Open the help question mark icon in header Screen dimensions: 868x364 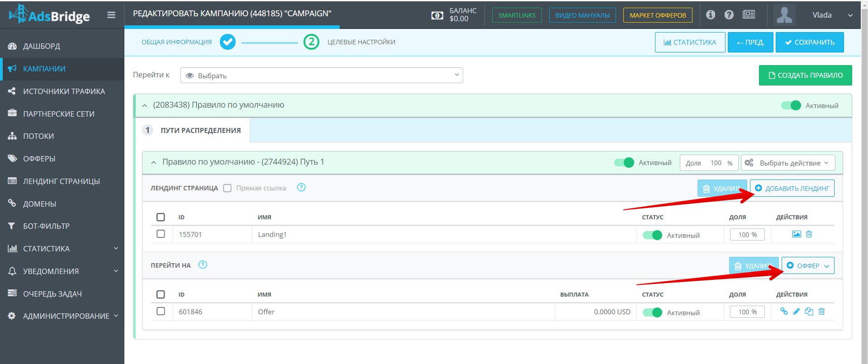(x=729, y=15)
